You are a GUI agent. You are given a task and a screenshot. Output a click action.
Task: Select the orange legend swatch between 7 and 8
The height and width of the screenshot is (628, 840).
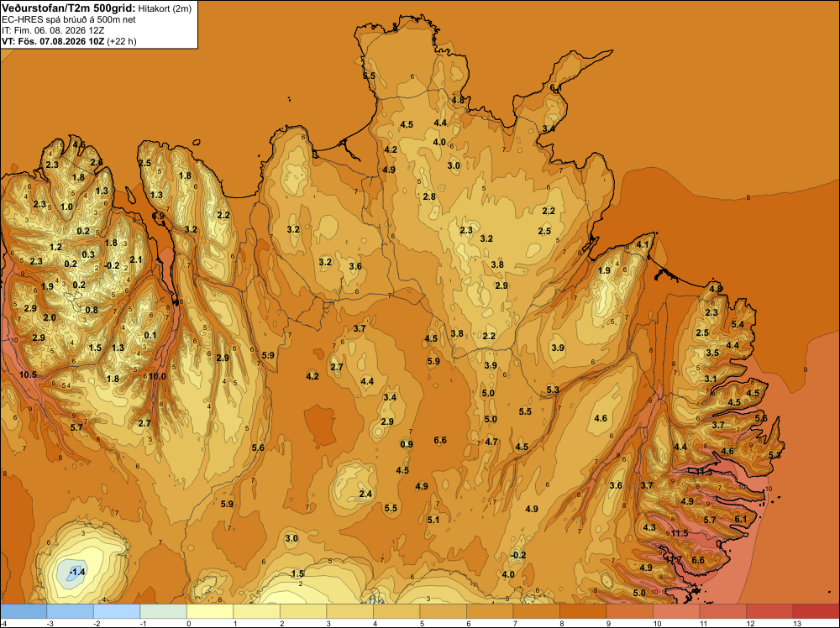click(x=536, y=611)
